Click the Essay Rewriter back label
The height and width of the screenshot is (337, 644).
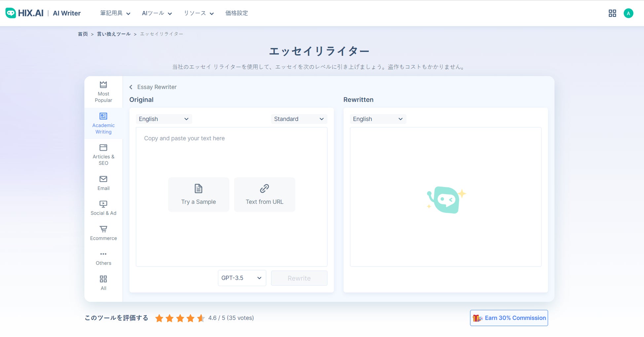[157, 87]
